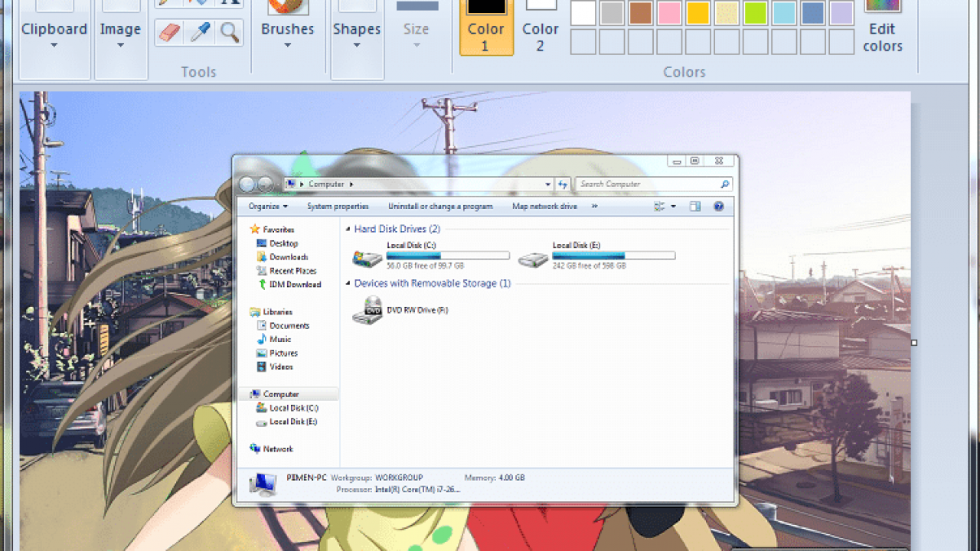This screenshot has width=980, height=551.
Task: Click the "Workgroup: WORKGROUP" details text
Action: (376, 478)
